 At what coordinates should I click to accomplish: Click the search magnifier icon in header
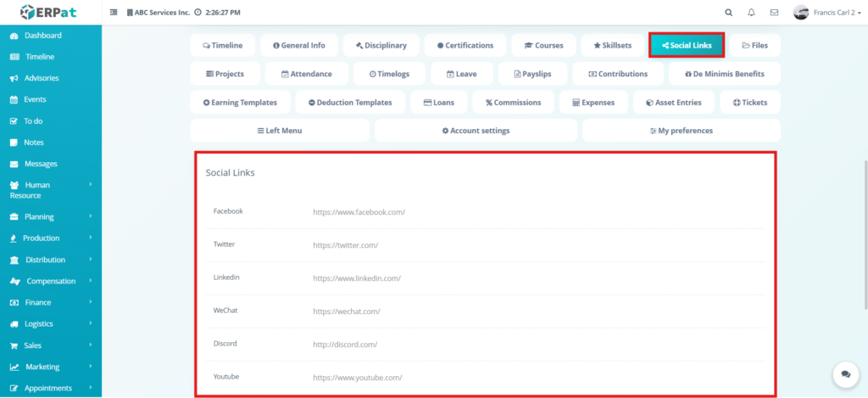(728, 12)
